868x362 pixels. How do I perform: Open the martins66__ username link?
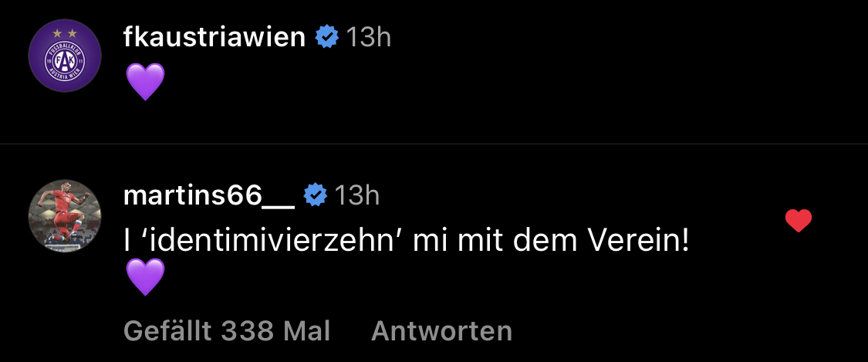[x=208, y=195]
